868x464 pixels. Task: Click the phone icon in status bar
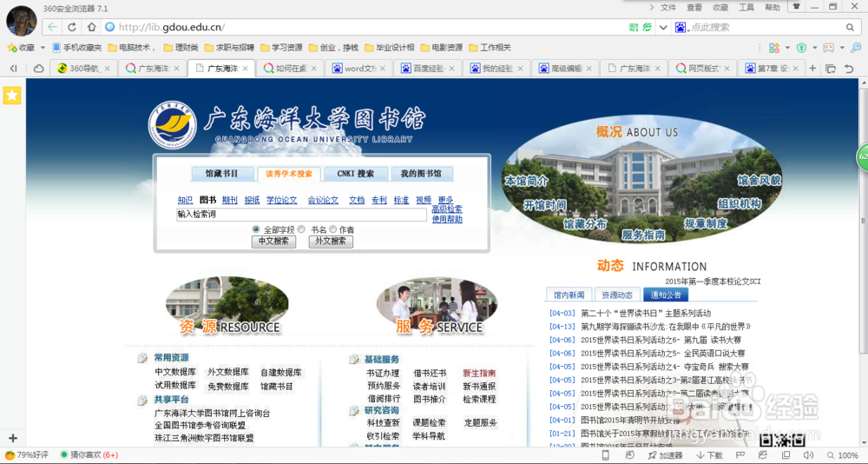(606, 455)
